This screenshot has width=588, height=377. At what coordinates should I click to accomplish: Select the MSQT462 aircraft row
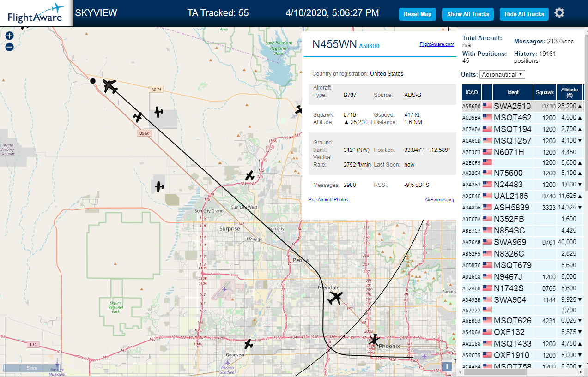[522, 118]
